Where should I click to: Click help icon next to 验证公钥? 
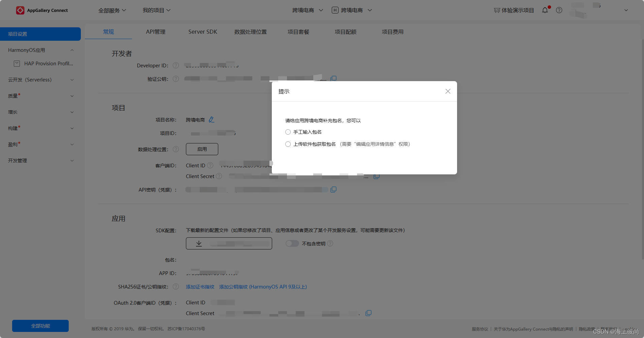176,79
